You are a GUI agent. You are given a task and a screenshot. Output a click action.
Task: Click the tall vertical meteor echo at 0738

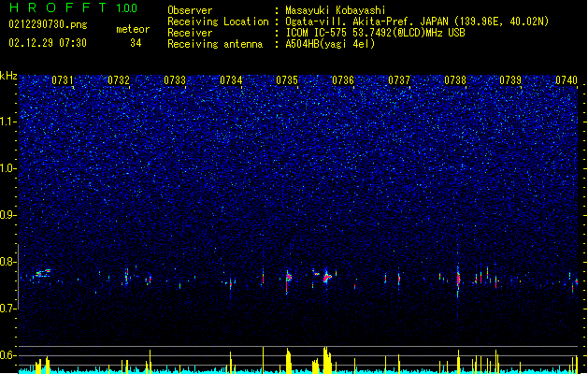point(458,280)
